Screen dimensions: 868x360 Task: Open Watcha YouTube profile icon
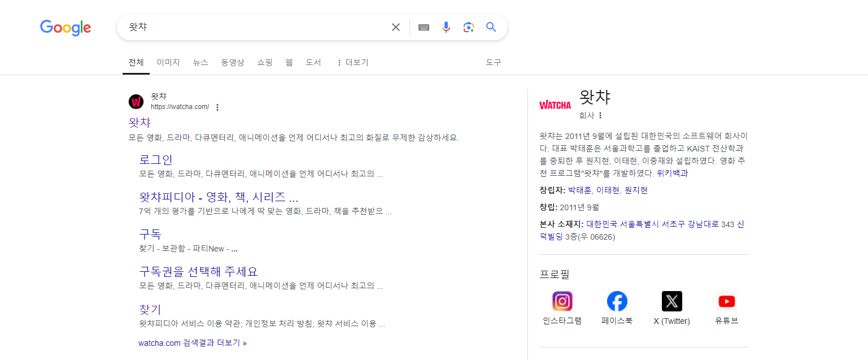click(x=727, y=301)
